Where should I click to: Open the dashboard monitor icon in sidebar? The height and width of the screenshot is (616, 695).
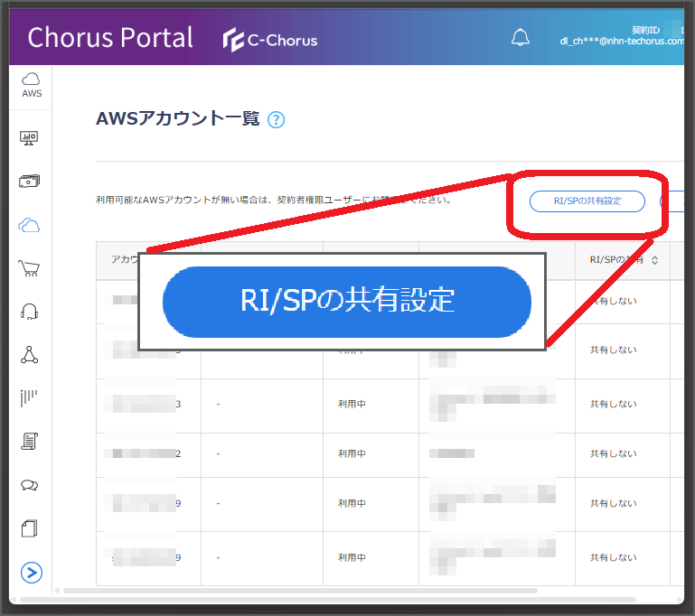(29, 137)
